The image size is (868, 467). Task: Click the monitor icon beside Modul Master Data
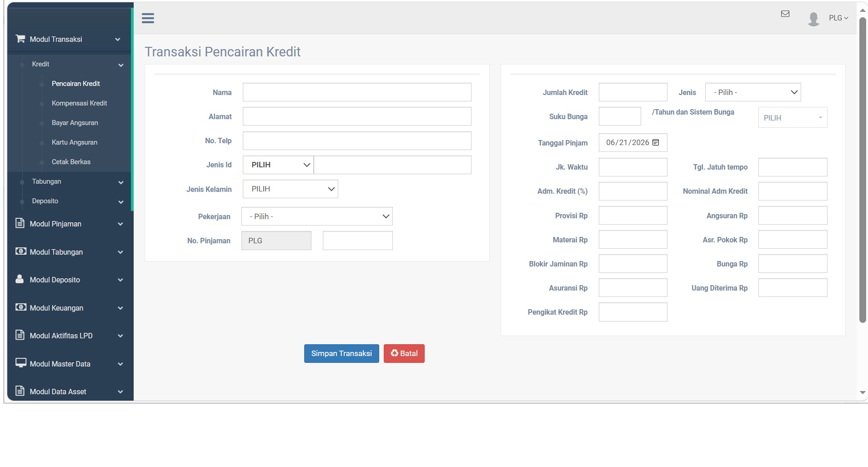(20, 363)
